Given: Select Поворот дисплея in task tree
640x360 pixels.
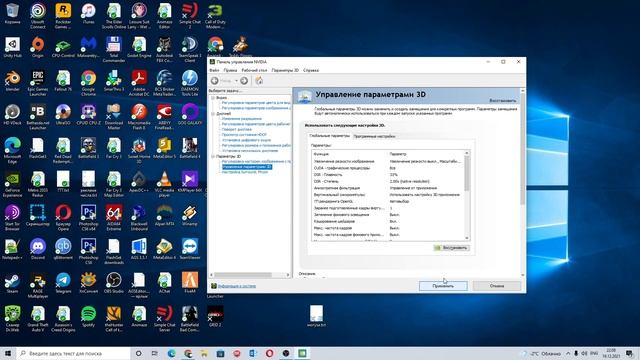Looking at the screenshot, I should pos(236,129).
